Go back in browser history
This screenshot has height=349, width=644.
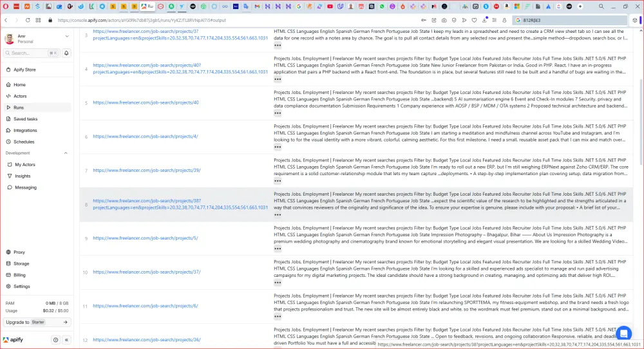[6, 20]
